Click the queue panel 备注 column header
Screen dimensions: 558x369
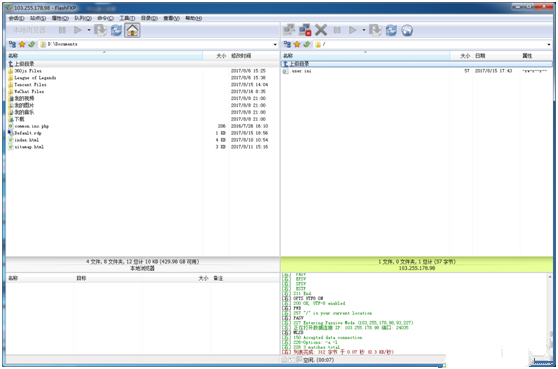[x=245, y=278]
